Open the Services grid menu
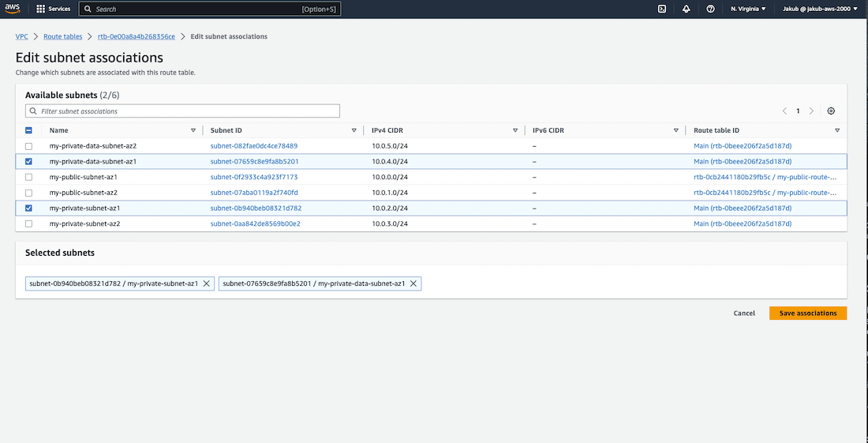The width and height of the screenshot is (868, 443). [x=54, y=9]
